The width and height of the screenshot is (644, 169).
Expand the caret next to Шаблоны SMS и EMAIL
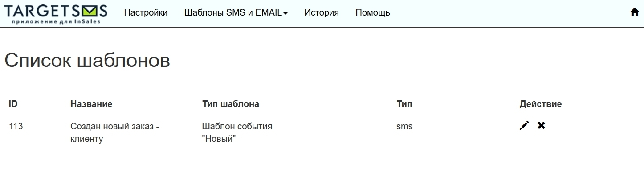coord(285,13)
